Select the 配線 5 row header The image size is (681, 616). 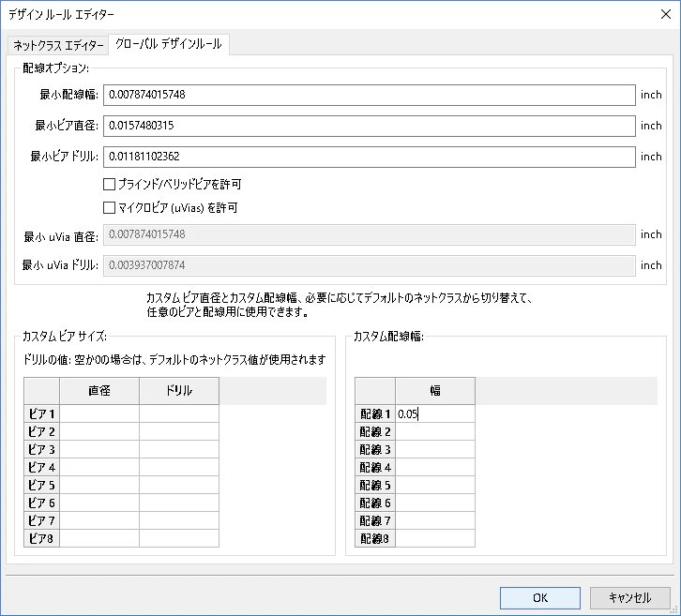tap(375, 485)
